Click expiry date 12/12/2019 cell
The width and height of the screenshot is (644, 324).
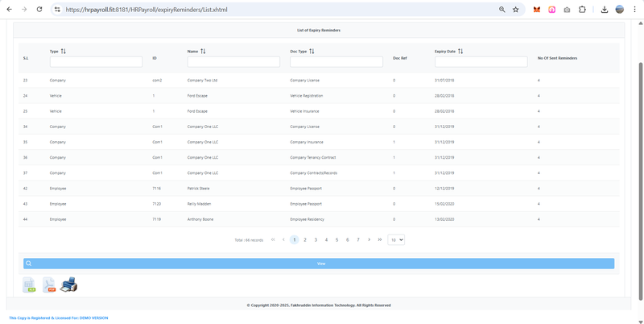[444, 189]
